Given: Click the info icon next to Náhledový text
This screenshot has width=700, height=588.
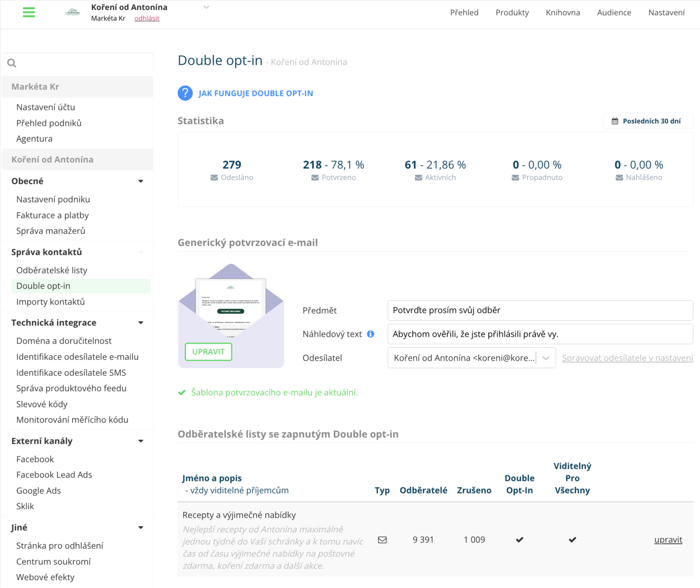Looking at the screenshot, I should click(x=370, y=334).
